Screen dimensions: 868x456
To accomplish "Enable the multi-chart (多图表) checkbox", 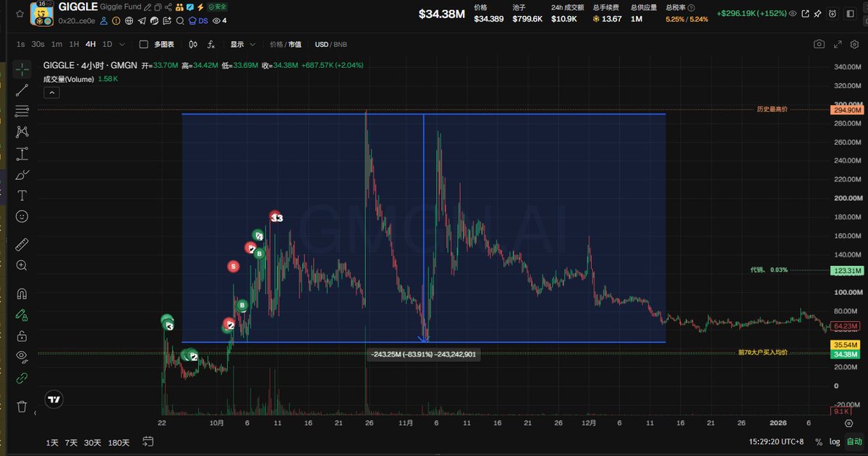I will click(143, 44).
